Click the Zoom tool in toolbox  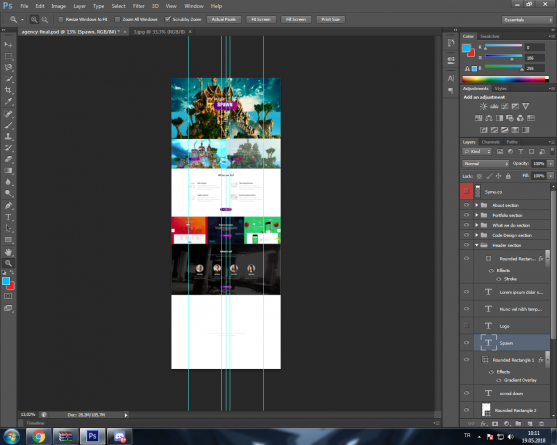(x=8, y=264)
